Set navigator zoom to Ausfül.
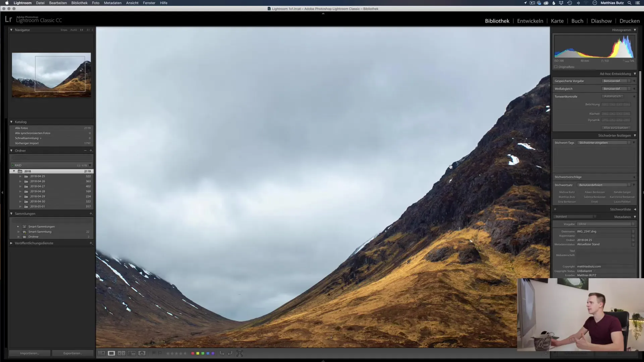 [x=74, y=30]
